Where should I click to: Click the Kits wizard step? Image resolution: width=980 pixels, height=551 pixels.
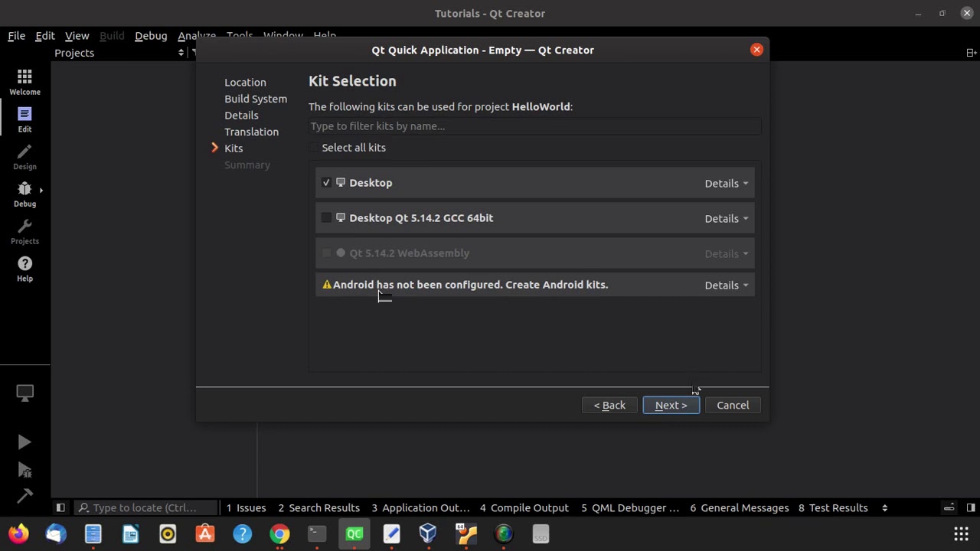point(234,148)
